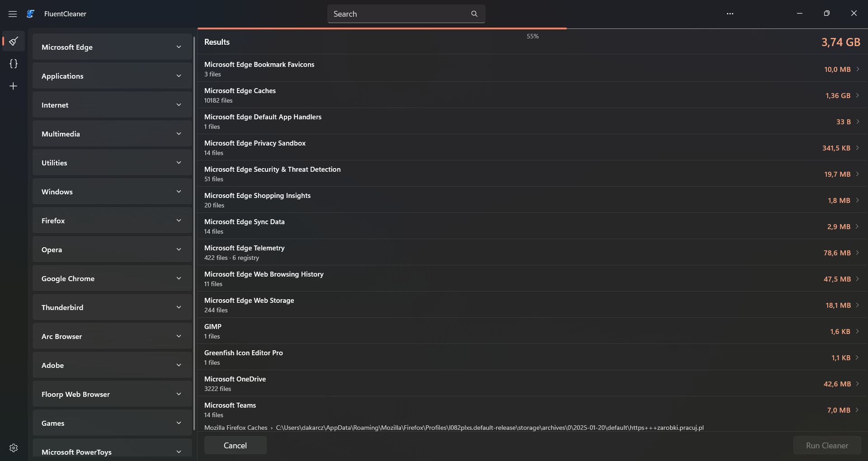Expand the Arc Browser category
The width and height of the screenshot is (868, 461).
point(112,336)
